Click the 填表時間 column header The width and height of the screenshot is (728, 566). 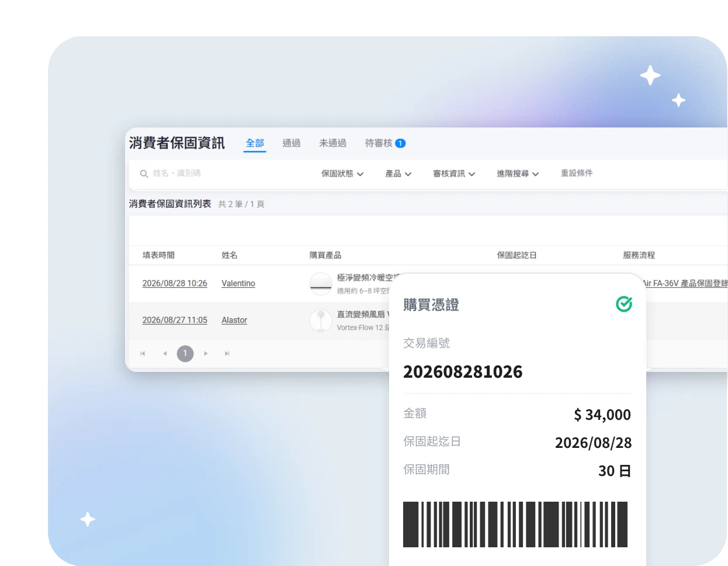click(x=158, y=256)
